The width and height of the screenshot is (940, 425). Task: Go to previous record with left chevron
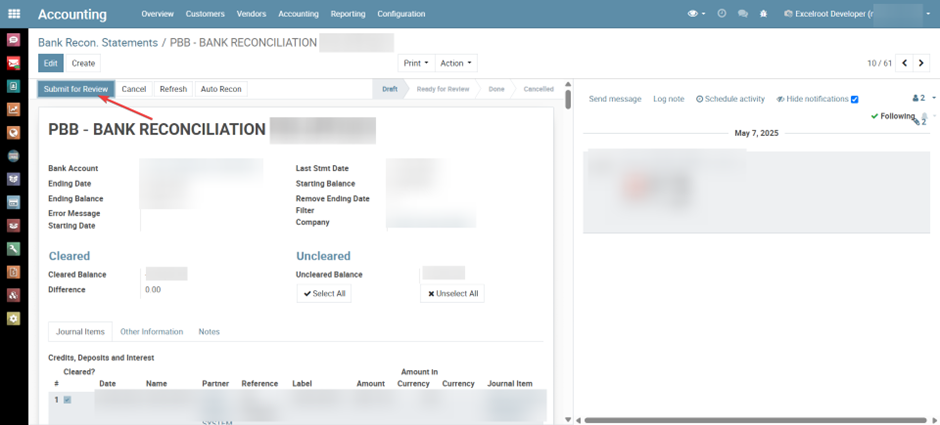click(x=905, y=63)
